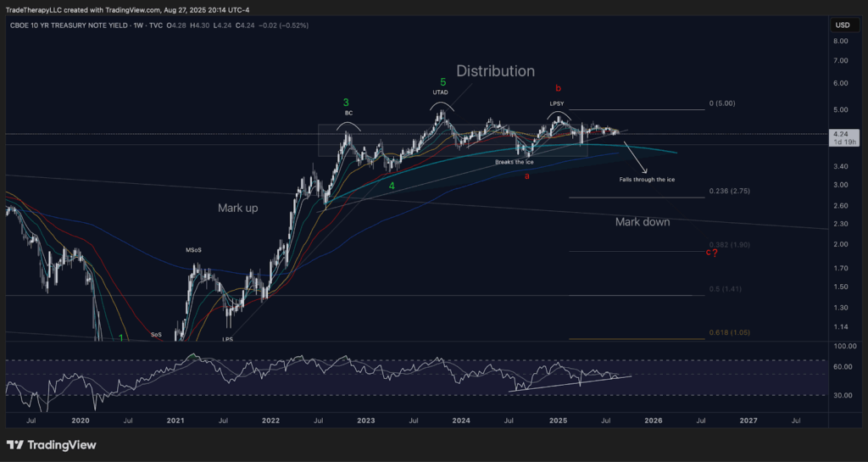Screen dimensions: 868x462
Task: Select the red wave a marker
Action: point(527,175)
